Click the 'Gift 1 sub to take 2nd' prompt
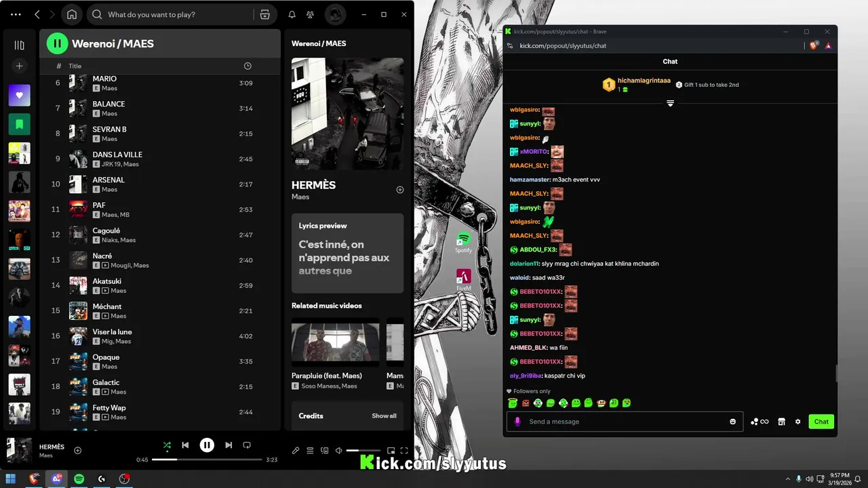Image resolution: width=868 pixels, height=488 pixels. pos(707,85)
